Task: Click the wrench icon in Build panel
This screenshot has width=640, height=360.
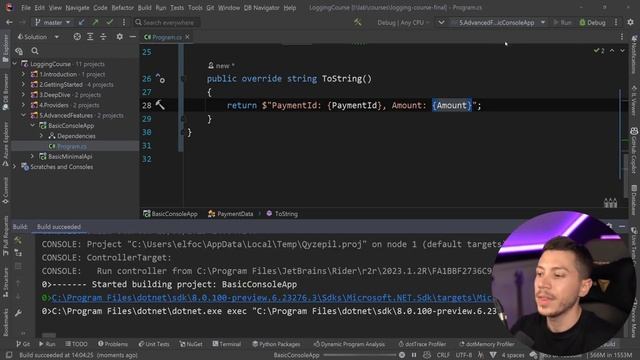Action: click(x=18, y=313)
